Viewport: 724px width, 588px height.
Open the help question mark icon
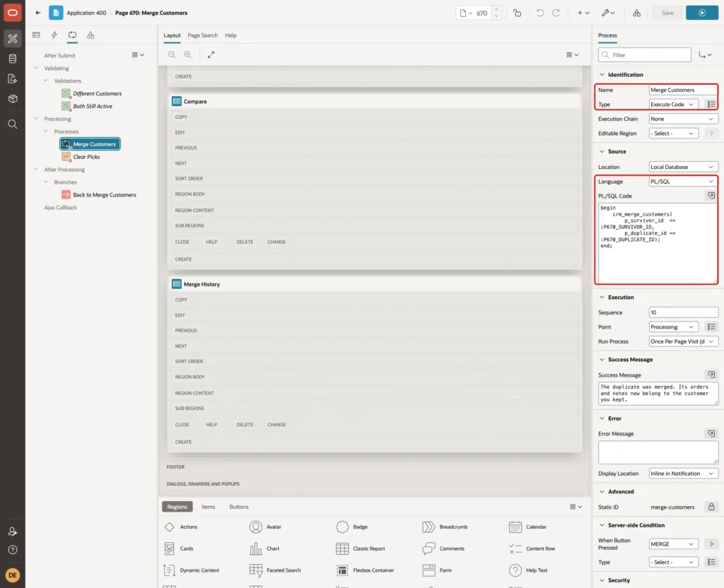(13, 550)
